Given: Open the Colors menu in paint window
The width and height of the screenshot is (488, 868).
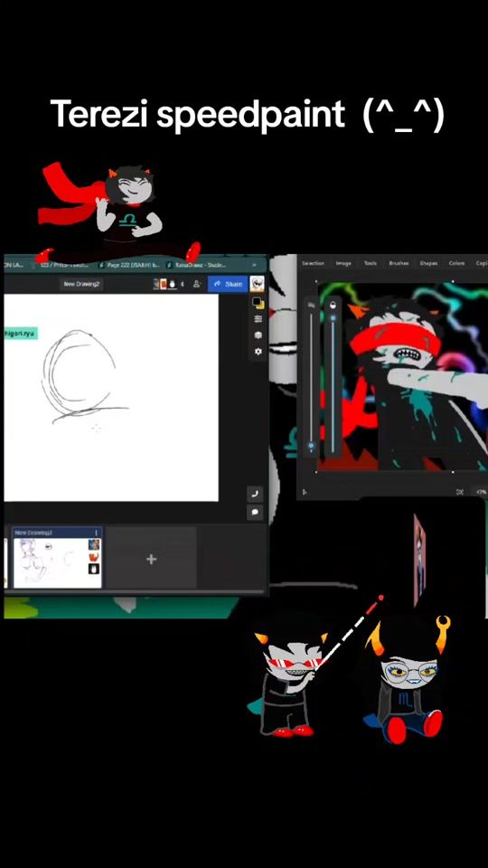Looking at the screenshot, I should pyautogui.click(x=456, y=263).
